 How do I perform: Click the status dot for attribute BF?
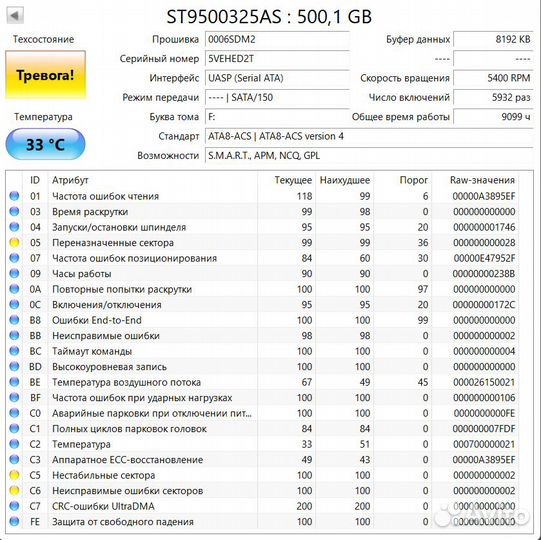(14, 397)
